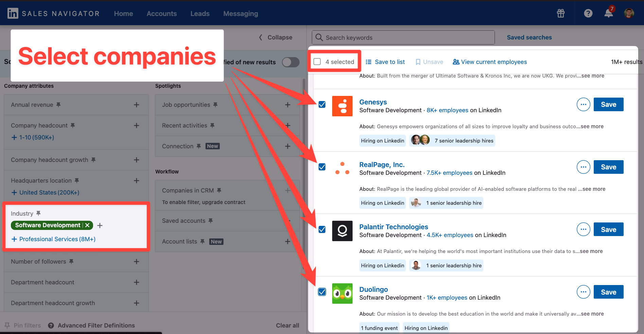Uncheck the Duolingo checkbox
The width and height of the screenshot is (644, 334).
click(x=322, y=292)
